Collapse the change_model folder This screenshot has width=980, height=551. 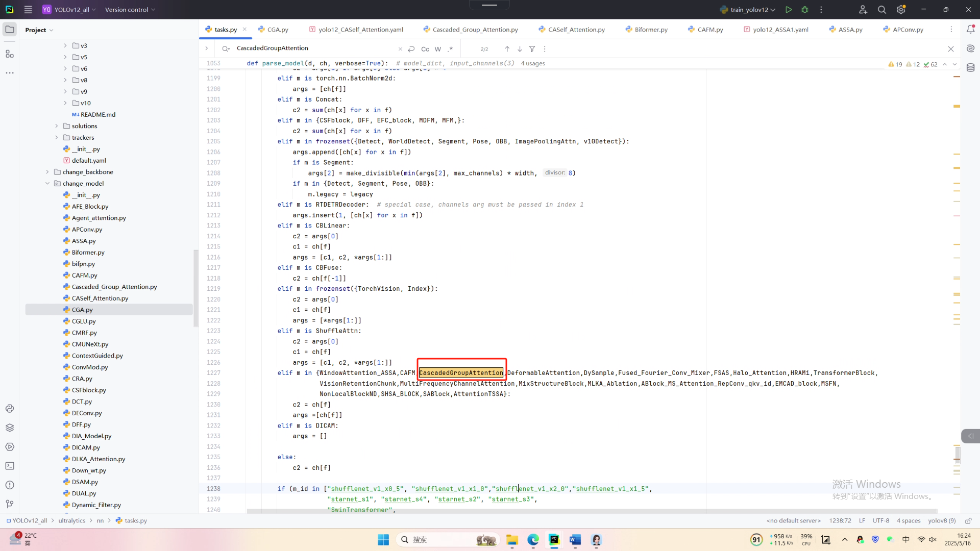pos(47,184)
